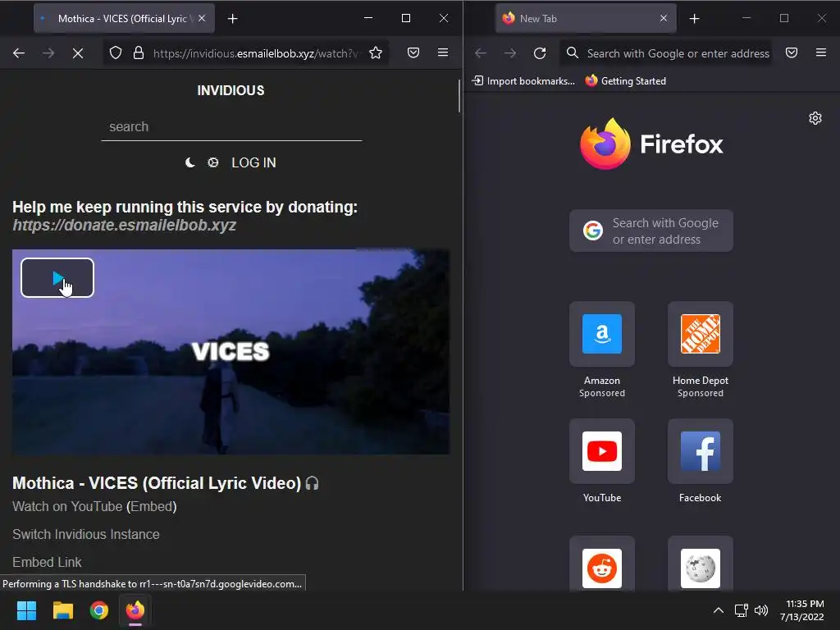Click the VICES video thumbnail area
The image size is (840, 630).
[231, 351]
